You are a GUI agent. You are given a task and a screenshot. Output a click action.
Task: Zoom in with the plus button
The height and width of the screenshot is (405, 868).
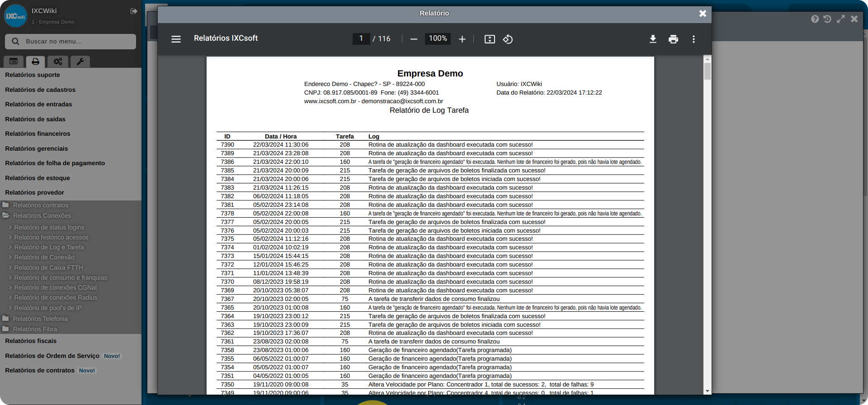coord(462,39)
